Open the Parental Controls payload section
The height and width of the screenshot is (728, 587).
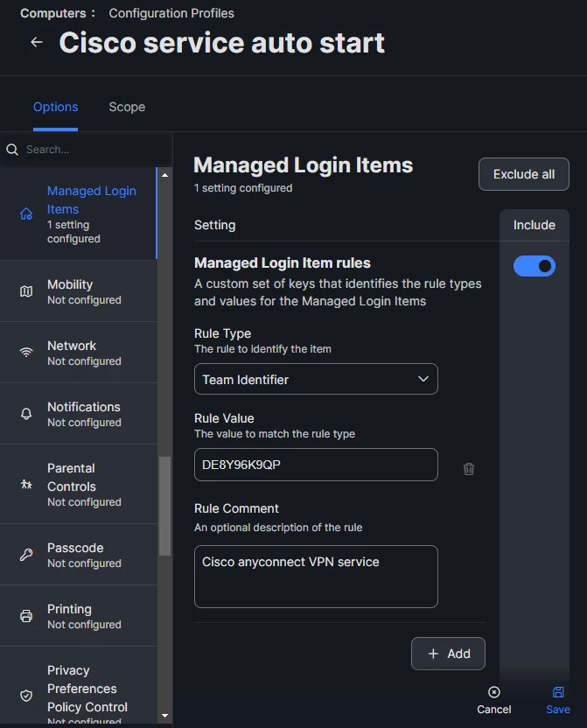click(x=79, y=484)
